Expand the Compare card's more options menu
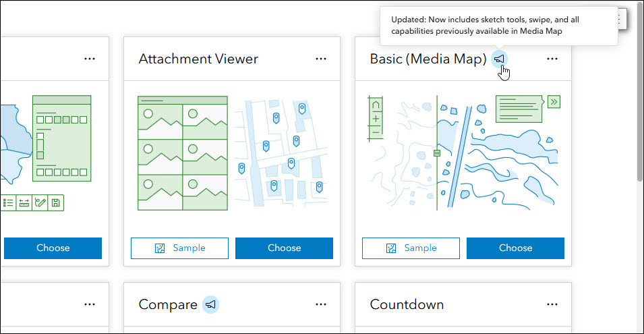The image size is (644, 334). pos(321,304)
